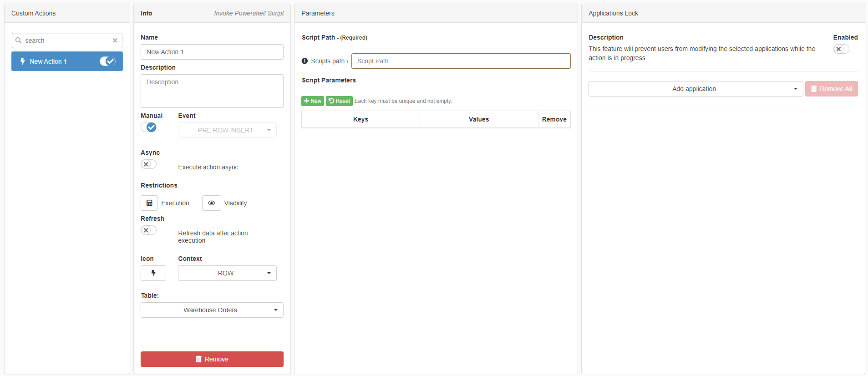Click the magnifier icon in search field
868x376 pixels.
[x=19, y=41]
